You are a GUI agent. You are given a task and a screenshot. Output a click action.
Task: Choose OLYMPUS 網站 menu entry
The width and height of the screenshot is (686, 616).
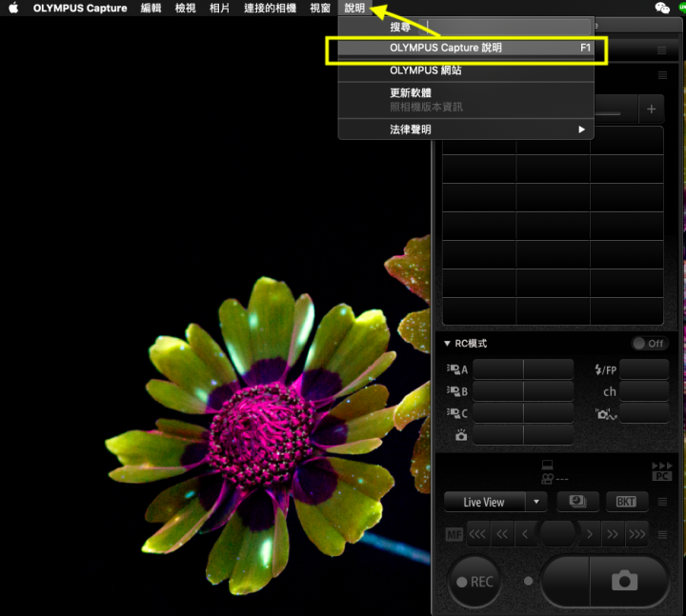pyautogui.click(x=466, y=70)
